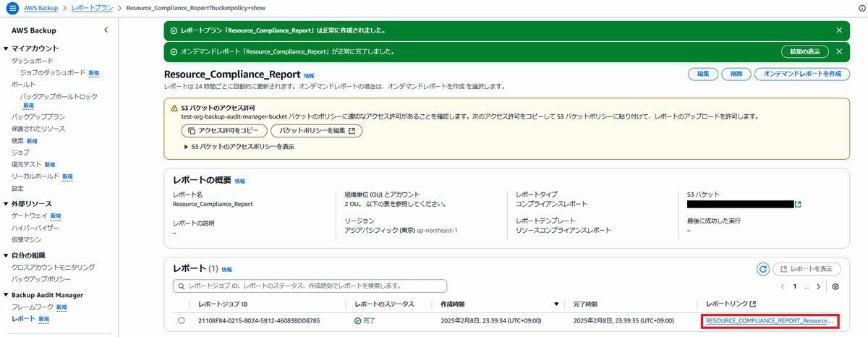Open リーガルホールド in the sidebar
The width and height of the screenshot is (868, 337).
pos(35,176)
